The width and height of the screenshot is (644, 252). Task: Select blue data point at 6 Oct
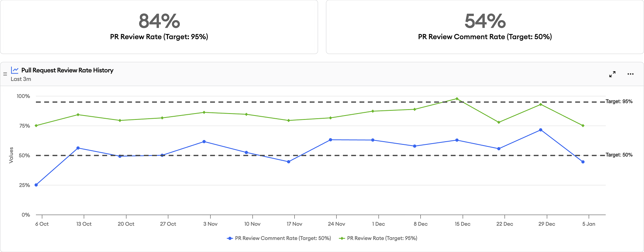(x=36, y=185)
